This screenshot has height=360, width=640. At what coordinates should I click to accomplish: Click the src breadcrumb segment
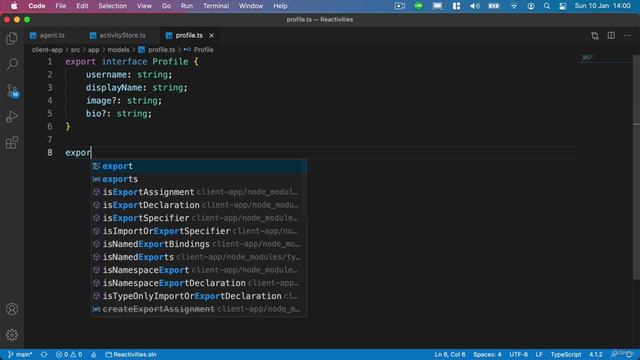76,50
